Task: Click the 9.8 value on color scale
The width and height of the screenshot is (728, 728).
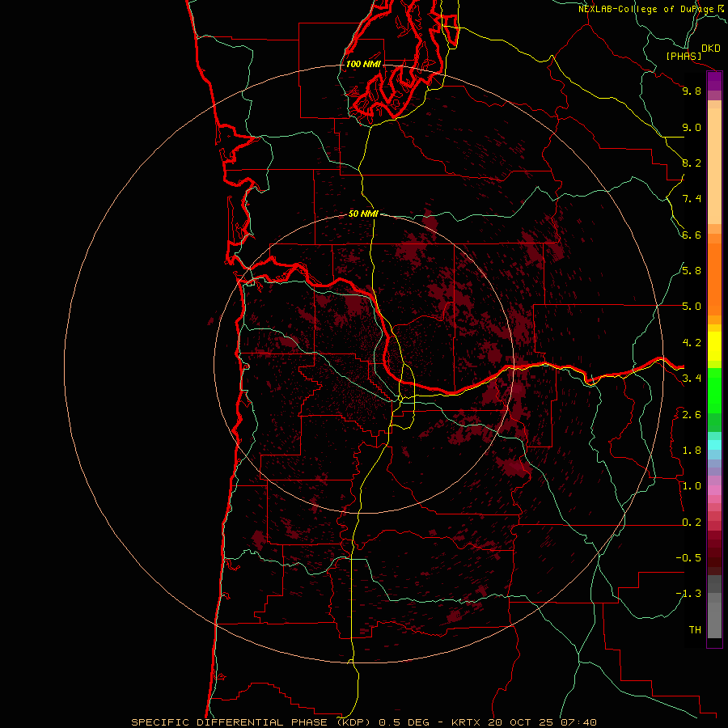Action: click(x=692, y=91)
